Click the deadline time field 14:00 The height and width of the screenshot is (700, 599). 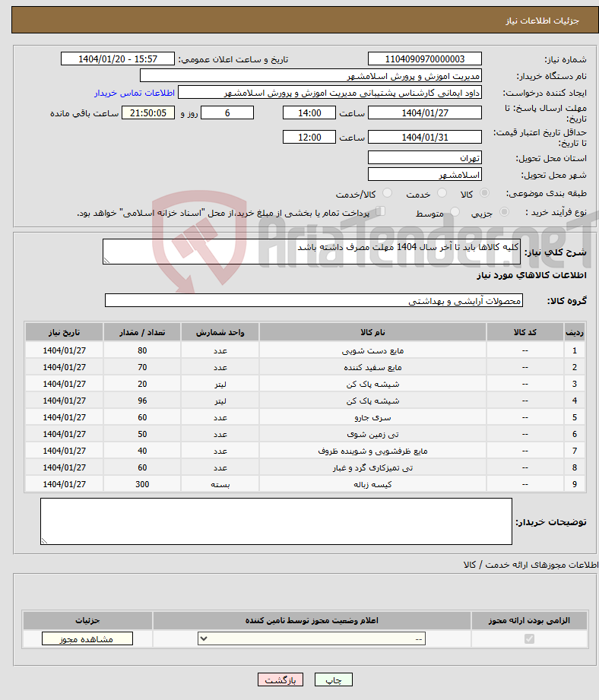point(309,113)
